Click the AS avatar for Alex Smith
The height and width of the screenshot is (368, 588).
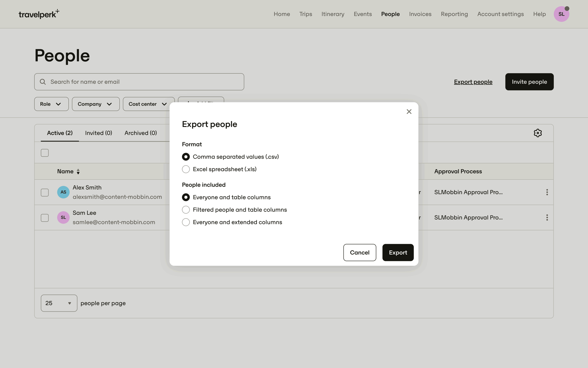pyautogui.click(x=63, y=192)
